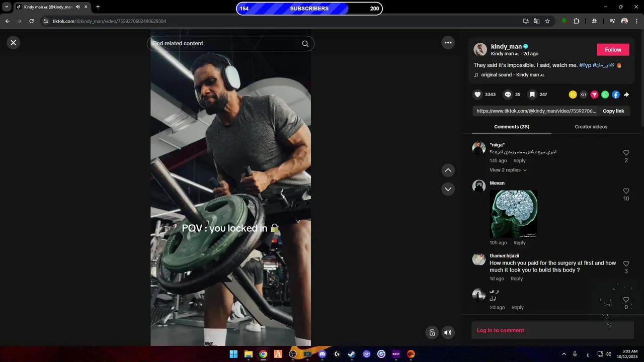This screenshot has height=362, width=644.
Task: Toggle the auto-scroll button beside volume
Action: click(x=432, y=332)
